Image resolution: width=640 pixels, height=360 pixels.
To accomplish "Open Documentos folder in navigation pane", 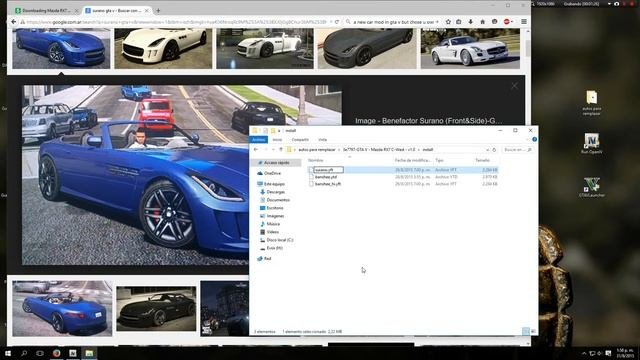I will pos(278,200).
